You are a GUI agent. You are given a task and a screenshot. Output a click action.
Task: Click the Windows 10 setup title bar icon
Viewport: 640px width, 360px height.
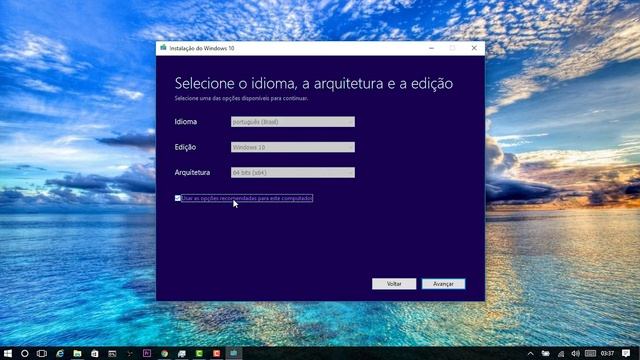[x=163, y=48]
